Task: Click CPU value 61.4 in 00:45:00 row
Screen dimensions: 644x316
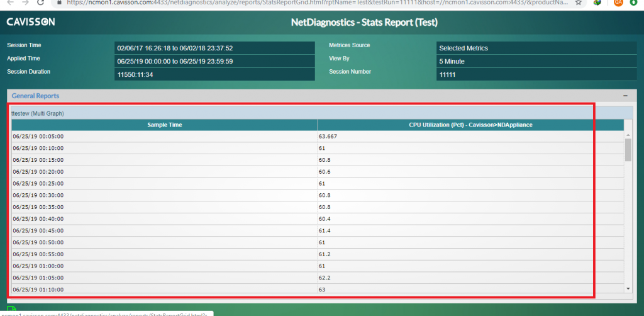Action: coord(325,230)
